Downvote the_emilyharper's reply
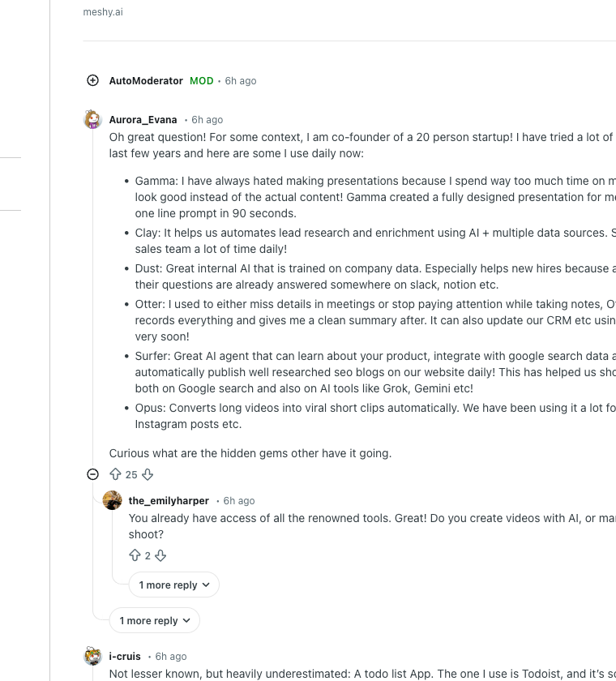The image size is (616, 681). tap(160, 555)
